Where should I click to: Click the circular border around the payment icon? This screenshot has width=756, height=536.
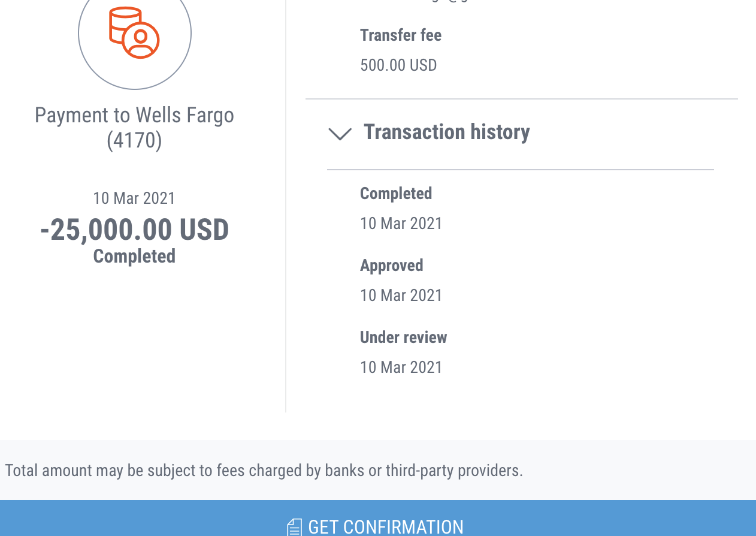click(135, 89)
